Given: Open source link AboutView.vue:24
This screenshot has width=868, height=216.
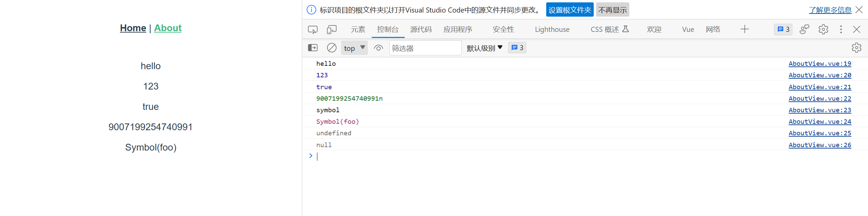Looking at the screenshot, I should click(x=820, y=121).
